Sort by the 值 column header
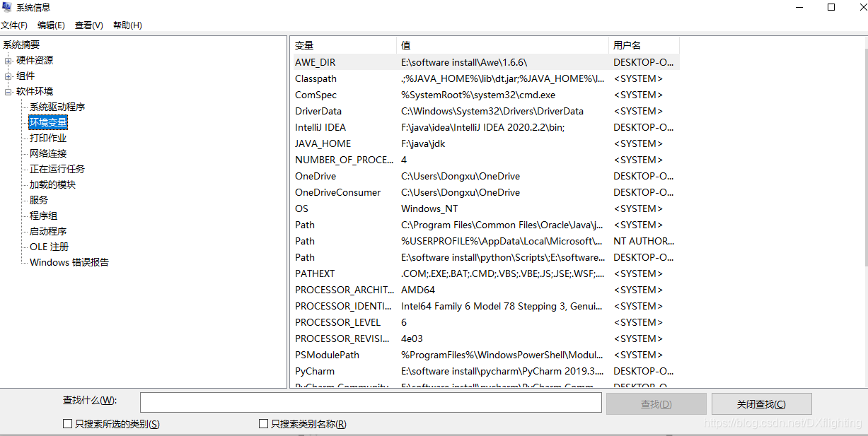Screen dimensions: 868x436 point(502,45)
